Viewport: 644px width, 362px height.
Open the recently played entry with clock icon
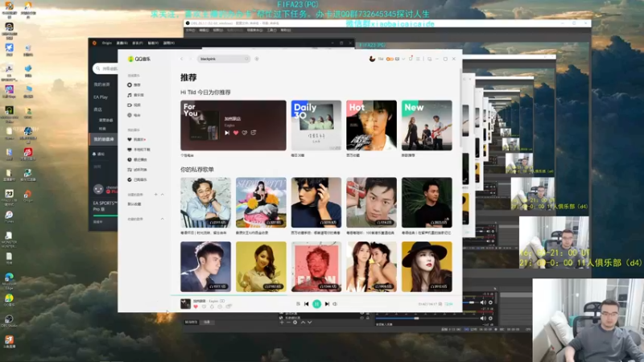[x=137, y=159]
